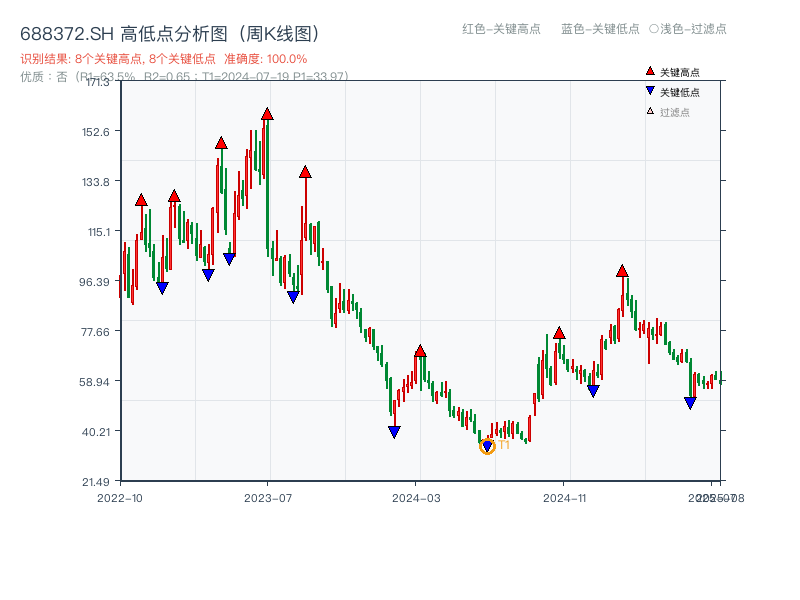Screen dimensions: 800x600
Task: Click the leftmost red high-point triangle
Action: click(141, 198)
